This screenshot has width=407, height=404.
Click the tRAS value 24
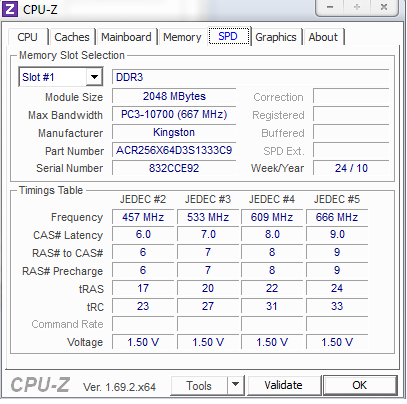pos(337,288)
